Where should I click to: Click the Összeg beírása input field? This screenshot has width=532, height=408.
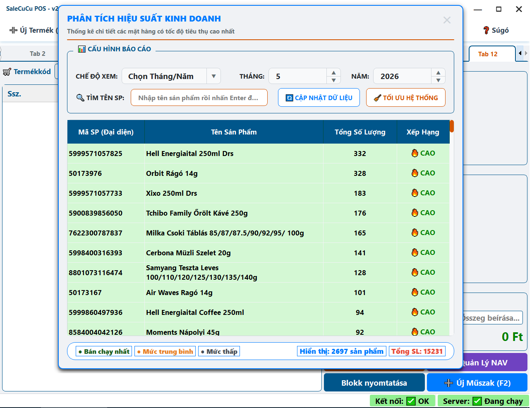coord(492,318)
